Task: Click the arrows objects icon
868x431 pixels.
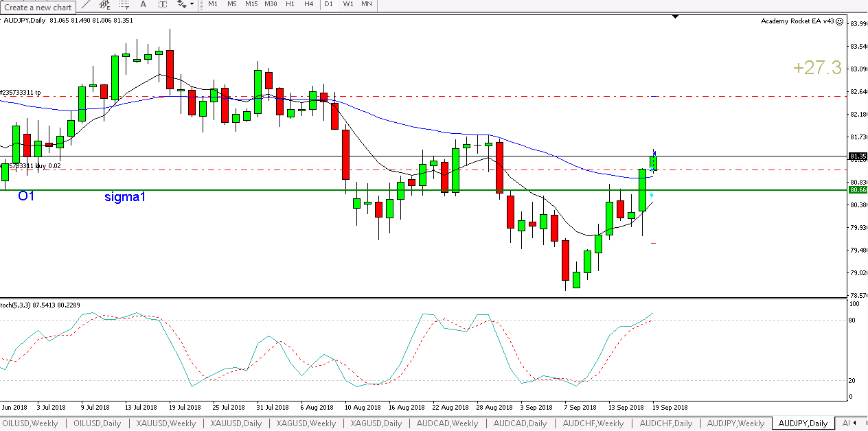Action: tap(181, 4)
